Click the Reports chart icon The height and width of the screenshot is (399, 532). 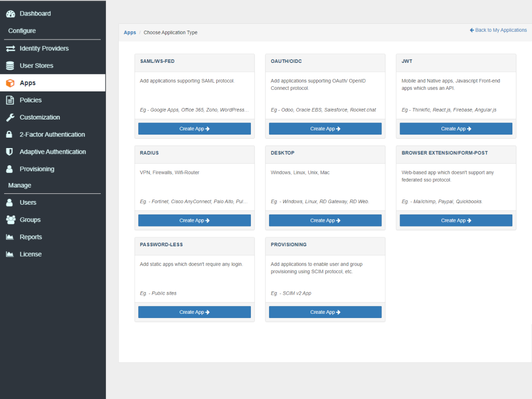tap(10, 237)
